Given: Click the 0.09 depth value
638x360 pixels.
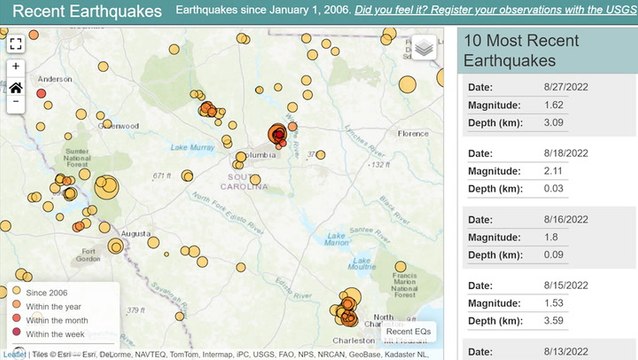Looking at the screenshot, I should (554, 255).
